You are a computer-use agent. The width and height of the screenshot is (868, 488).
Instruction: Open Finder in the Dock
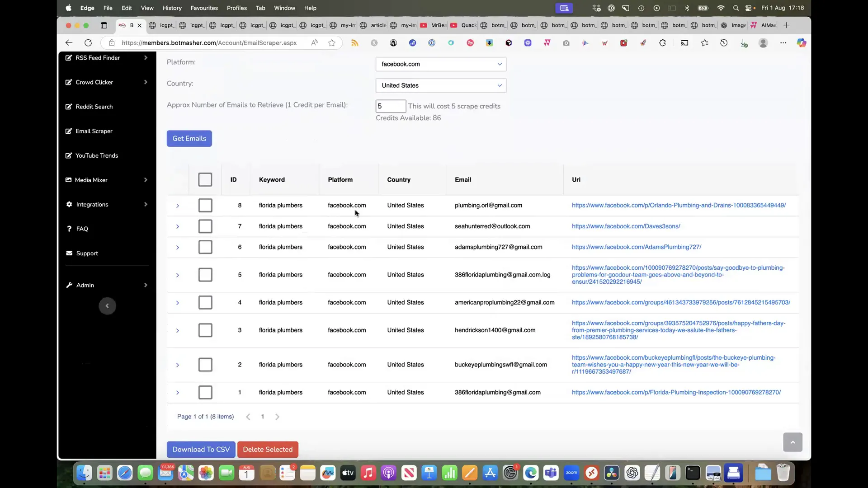point(84,473)
